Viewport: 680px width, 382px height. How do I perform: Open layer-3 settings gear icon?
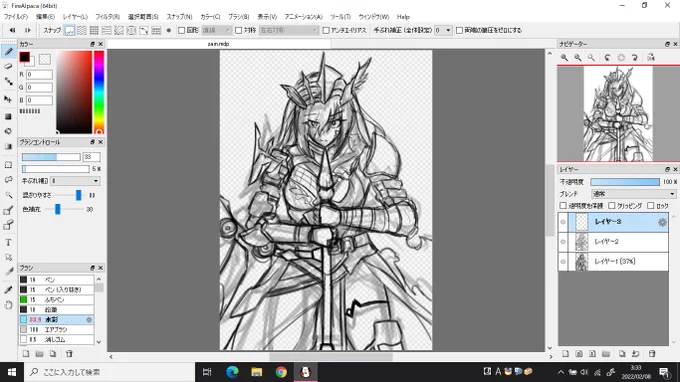point(662,222)
